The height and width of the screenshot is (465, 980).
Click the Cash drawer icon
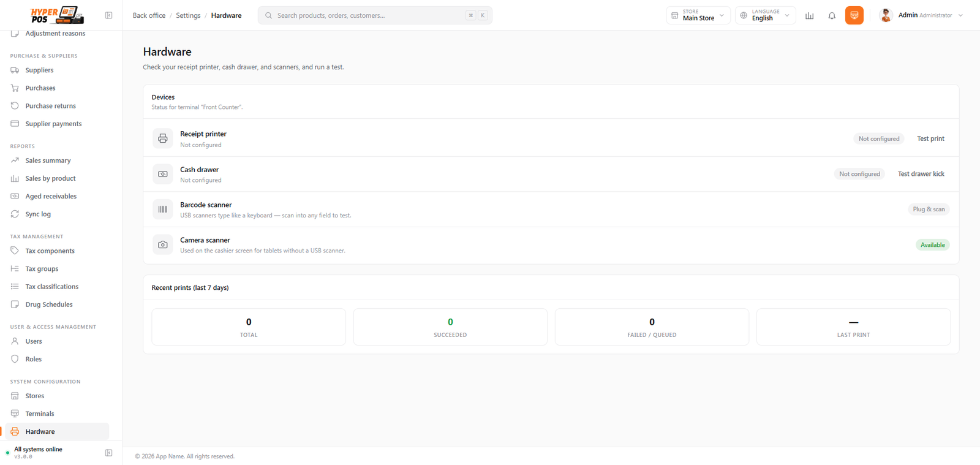pyautogui.click(x=162, y=174)
